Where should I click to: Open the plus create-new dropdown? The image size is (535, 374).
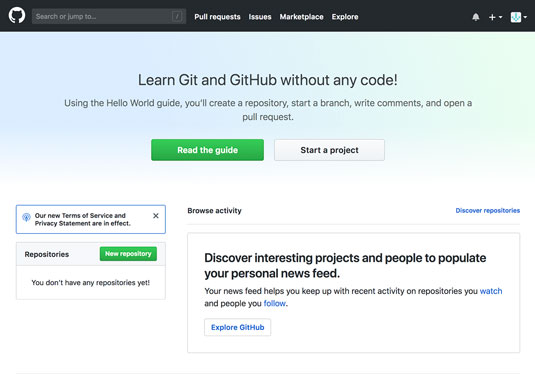click(x=495, y=17)
